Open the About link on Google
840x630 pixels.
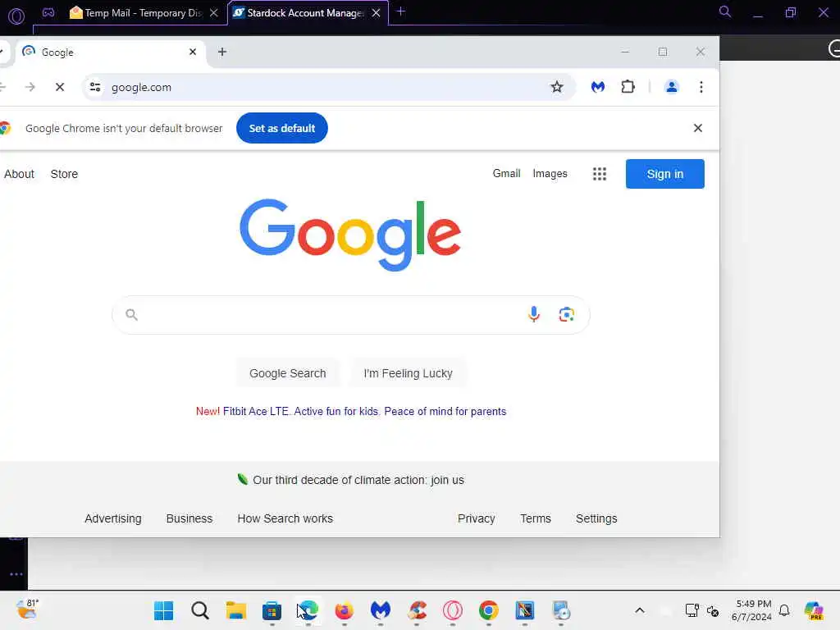click(20, 174)
